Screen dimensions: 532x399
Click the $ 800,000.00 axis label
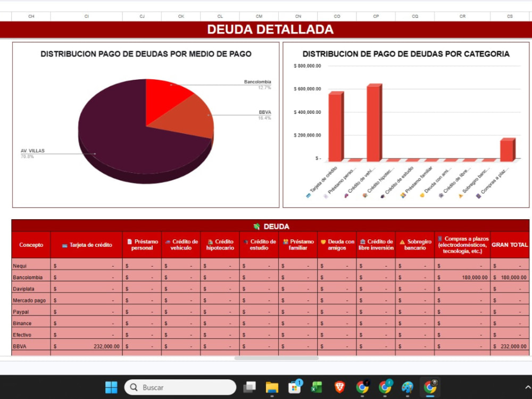(307, 66)
